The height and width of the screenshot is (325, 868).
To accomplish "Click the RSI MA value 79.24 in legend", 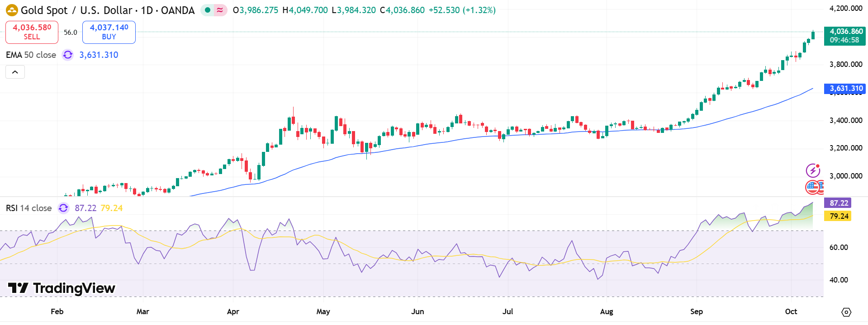I will point(112,208).
